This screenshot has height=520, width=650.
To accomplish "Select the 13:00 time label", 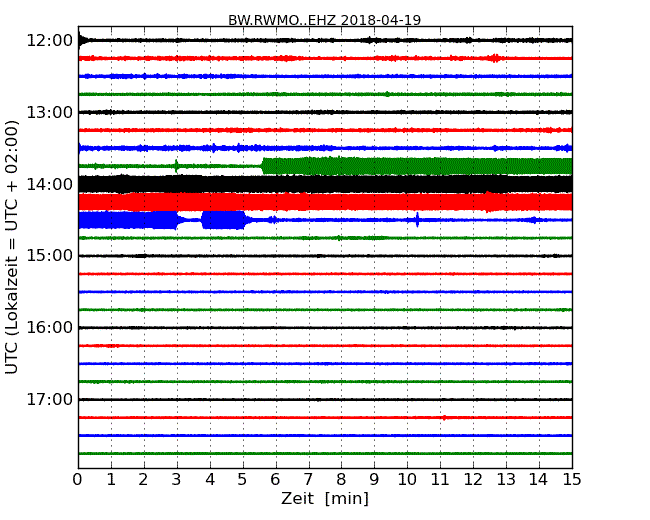I will click(x=50, y=112).
